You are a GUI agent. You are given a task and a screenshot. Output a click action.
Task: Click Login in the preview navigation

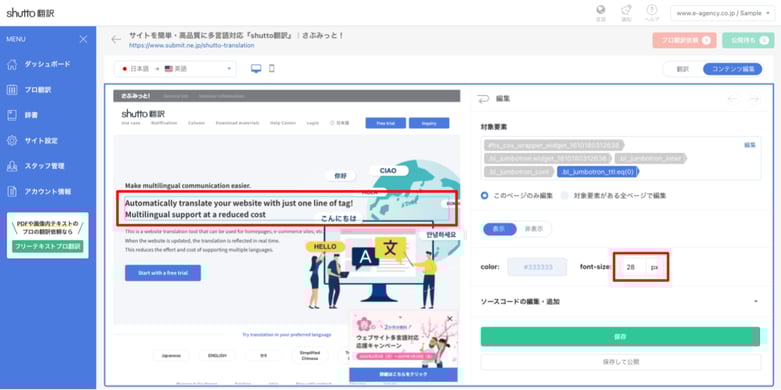[x=313, y=123]
